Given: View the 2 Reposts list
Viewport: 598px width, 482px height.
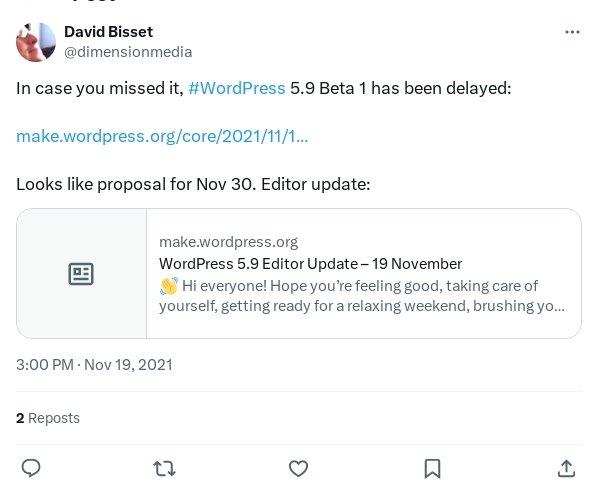Looking at the screenshot, I should [x=48, y=418].
